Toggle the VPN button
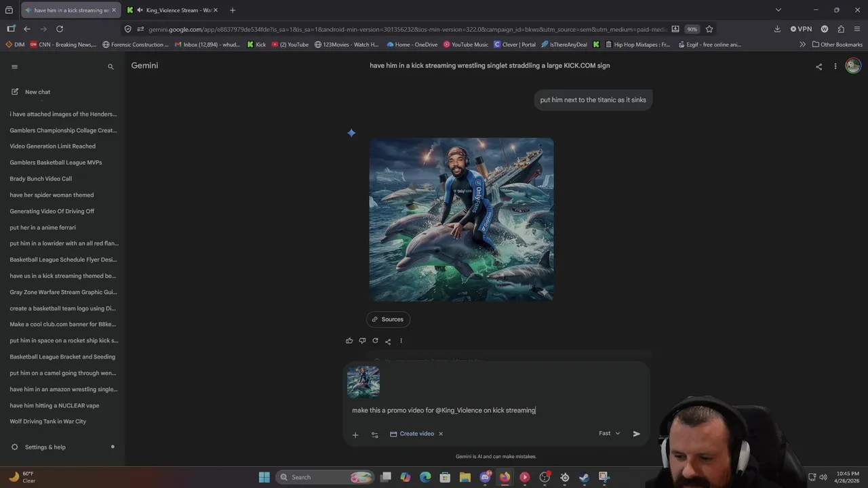This screenshot has height=488, width=868. (801, 29)
